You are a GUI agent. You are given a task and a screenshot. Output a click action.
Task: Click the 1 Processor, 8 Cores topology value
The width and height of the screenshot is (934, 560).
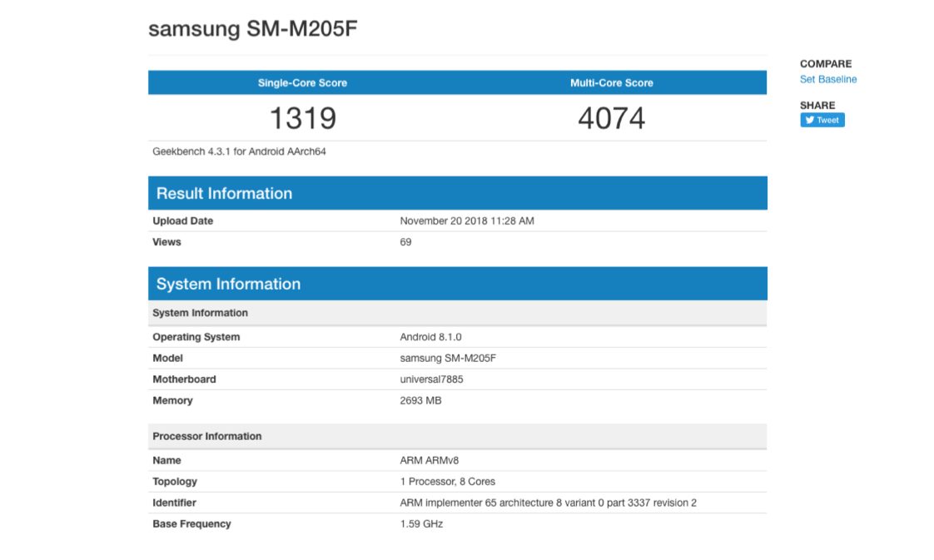447,482
